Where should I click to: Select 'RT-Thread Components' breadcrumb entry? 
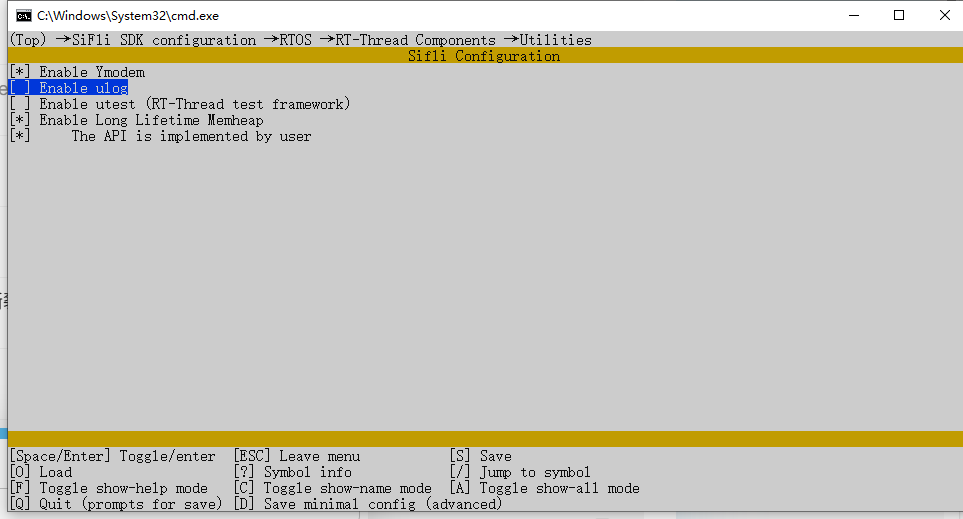coord(416,40)
